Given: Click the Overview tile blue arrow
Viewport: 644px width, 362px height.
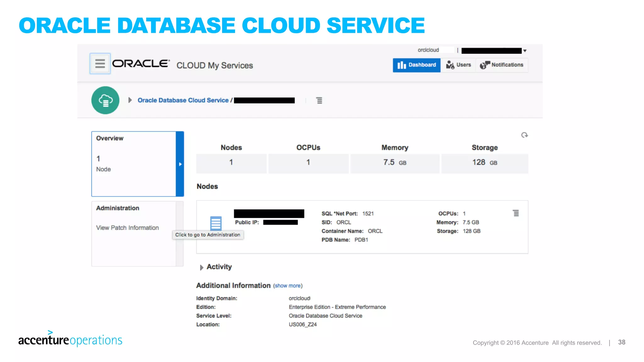Looking at the screenshot, I should tap(180, 164).
